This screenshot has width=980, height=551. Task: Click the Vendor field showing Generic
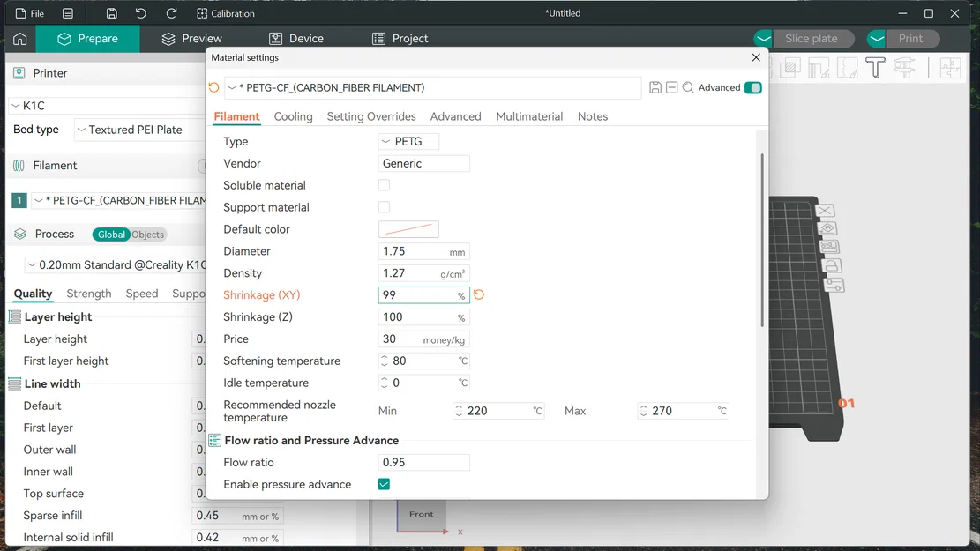pyautogui.click(x=423, y=164)
